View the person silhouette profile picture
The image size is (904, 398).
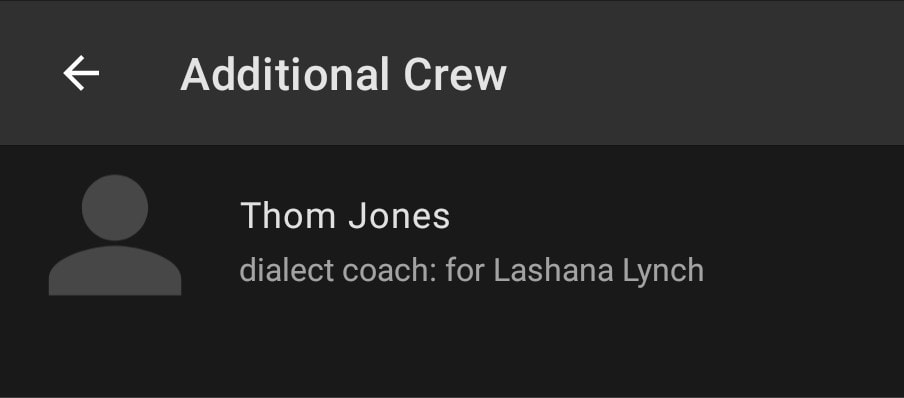tap(115, 235)
